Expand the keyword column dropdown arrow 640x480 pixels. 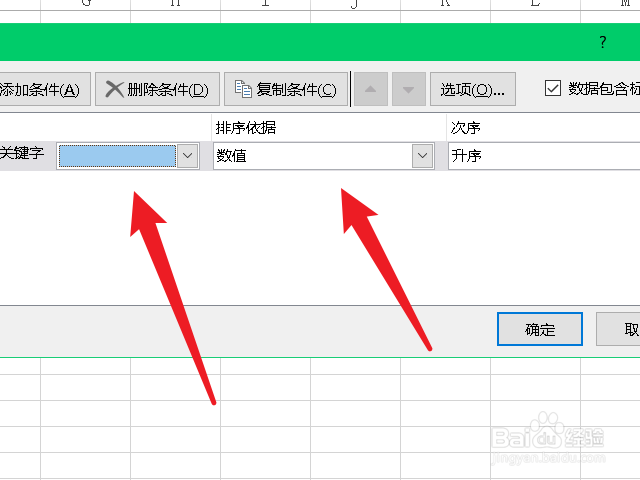click(x=188, y=156)
